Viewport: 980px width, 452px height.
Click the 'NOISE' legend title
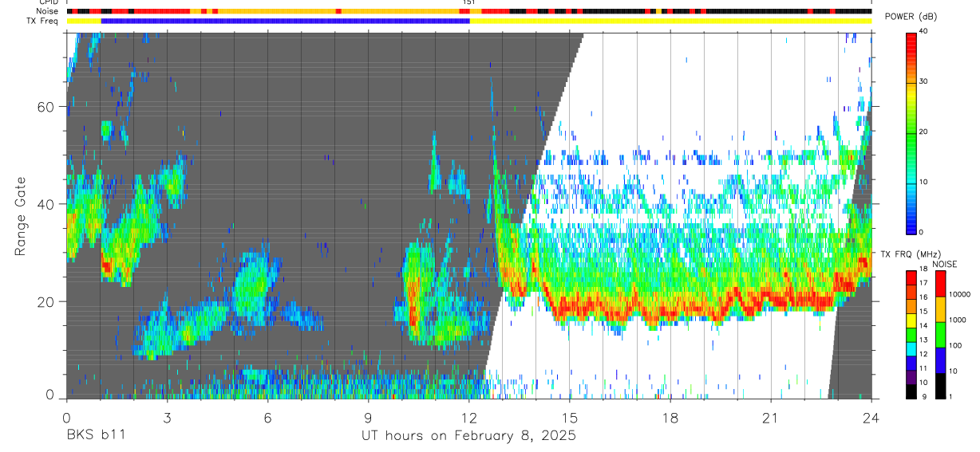pyautogui.click(x=946, y=264)
